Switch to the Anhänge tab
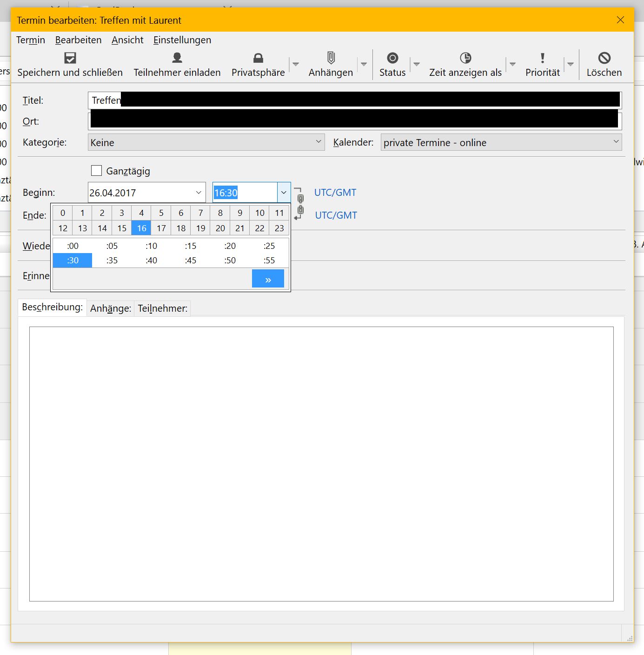Viewport: 644px width, 655px height. (x=111, y=308)
